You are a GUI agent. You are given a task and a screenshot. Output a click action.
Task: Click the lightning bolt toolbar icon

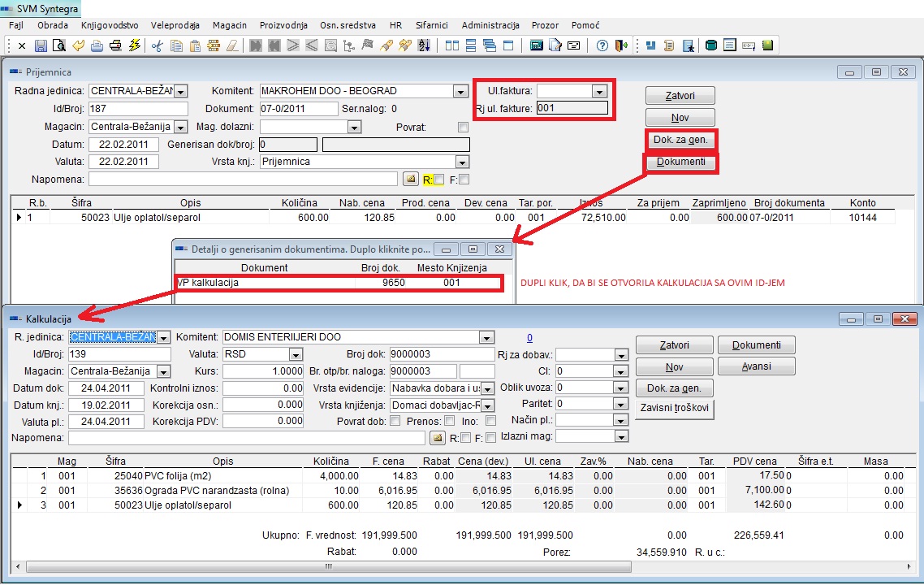(134, 45)
